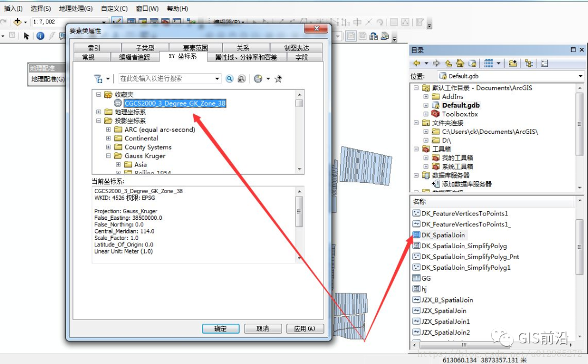Screen dimensions: 588x364
Task: Select the Select Elements arrow tool
Action: (x=26, y=36)
